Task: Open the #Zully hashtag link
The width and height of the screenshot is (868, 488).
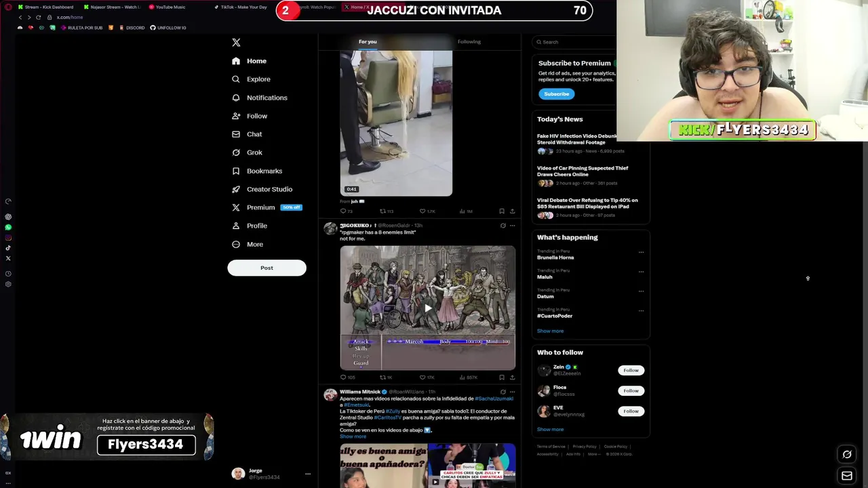Action: click(x=393, y=411)
